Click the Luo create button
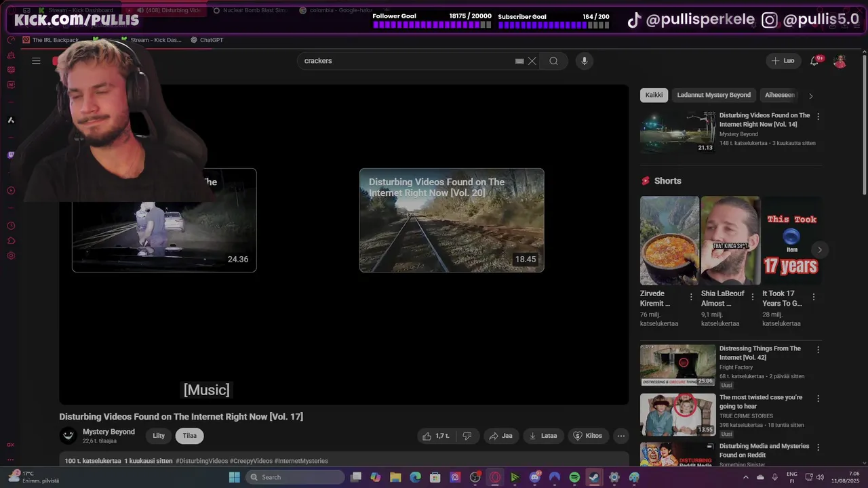 click(783, 61)
